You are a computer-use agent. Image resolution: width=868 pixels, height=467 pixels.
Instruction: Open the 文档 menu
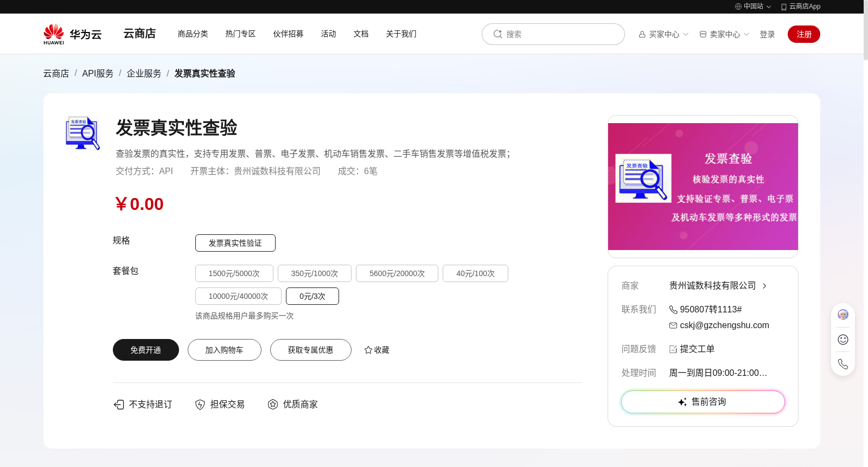361,34
